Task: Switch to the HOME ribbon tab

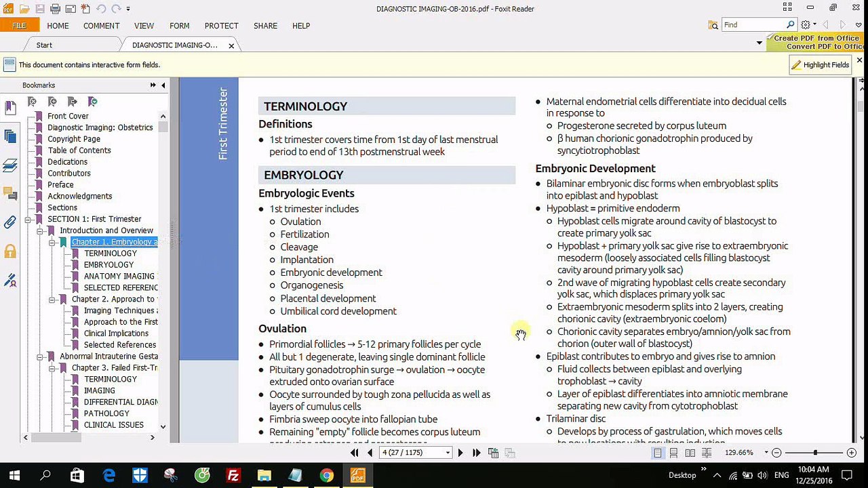Action: [x=58, y=26]
